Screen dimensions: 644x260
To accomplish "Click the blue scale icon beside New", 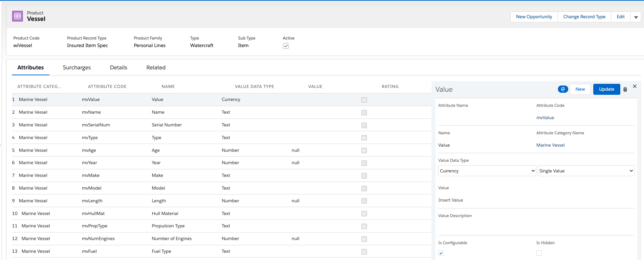I will tap(563, 89).
